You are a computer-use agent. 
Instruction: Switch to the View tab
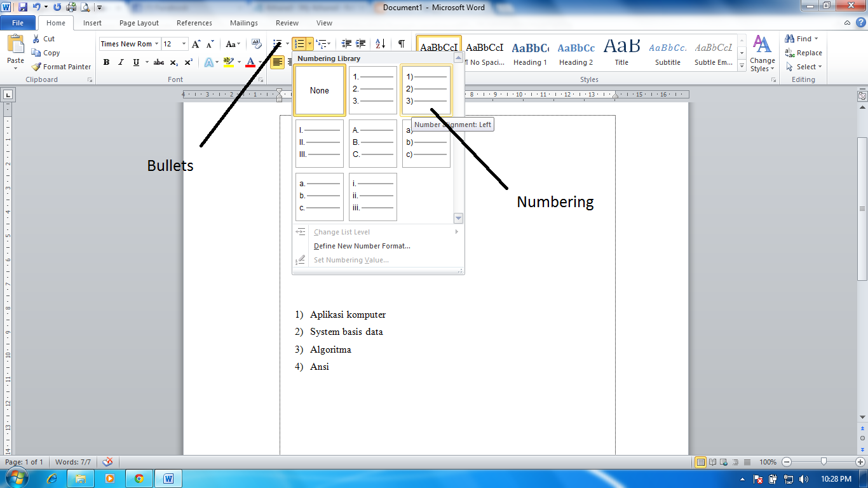coord(324,23)
